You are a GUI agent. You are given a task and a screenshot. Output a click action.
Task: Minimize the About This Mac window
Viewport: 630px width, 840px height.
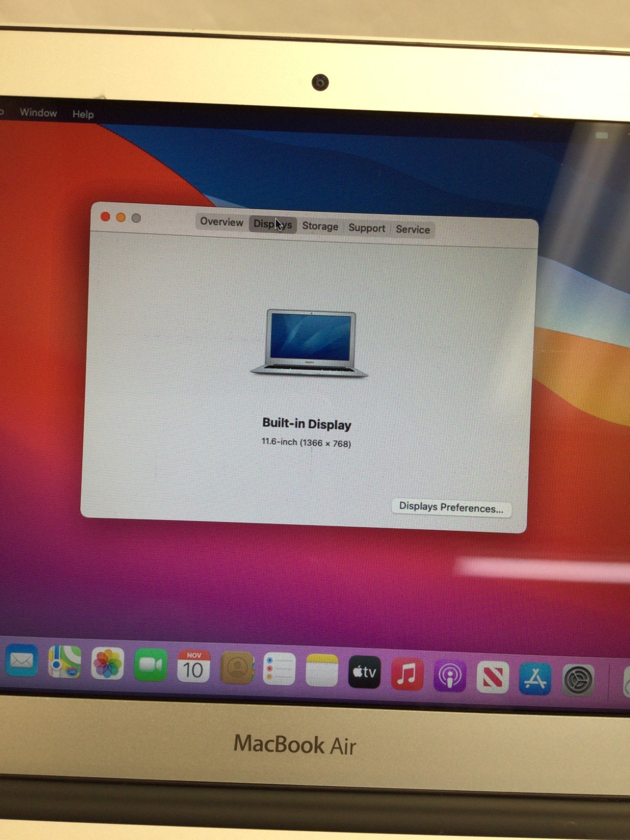coord(121,217)
